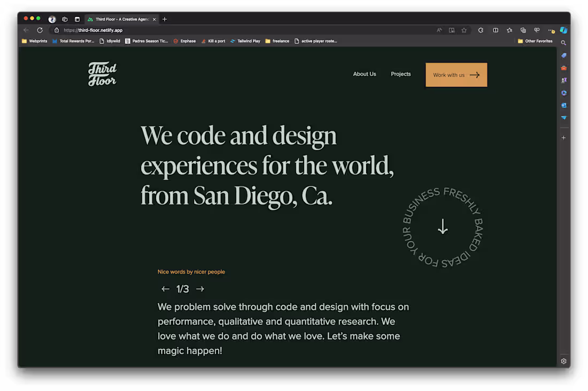The width and height of the screenshot is (588, 391).
Task: Open Browser essentials heart icon
Action: click(537, 30)
